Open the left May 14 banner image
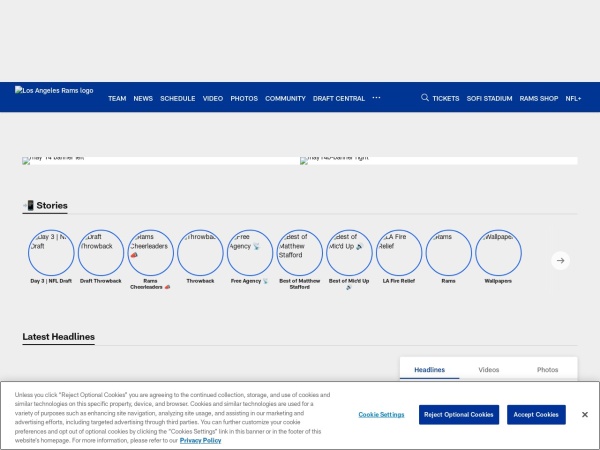This screenshot has height=450, width=600. (x=161, y=161)
